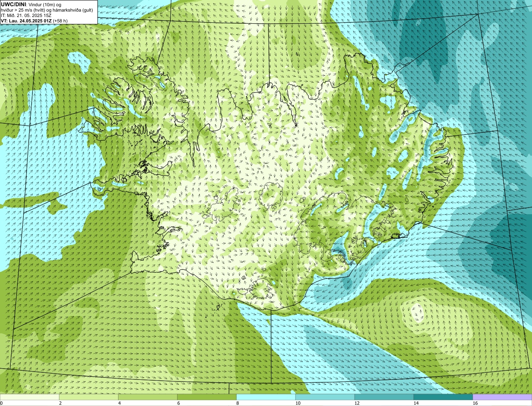Pick the 12–14 m/s teal legend swatch
Screen dimensions: 532x406
[384, 397]
